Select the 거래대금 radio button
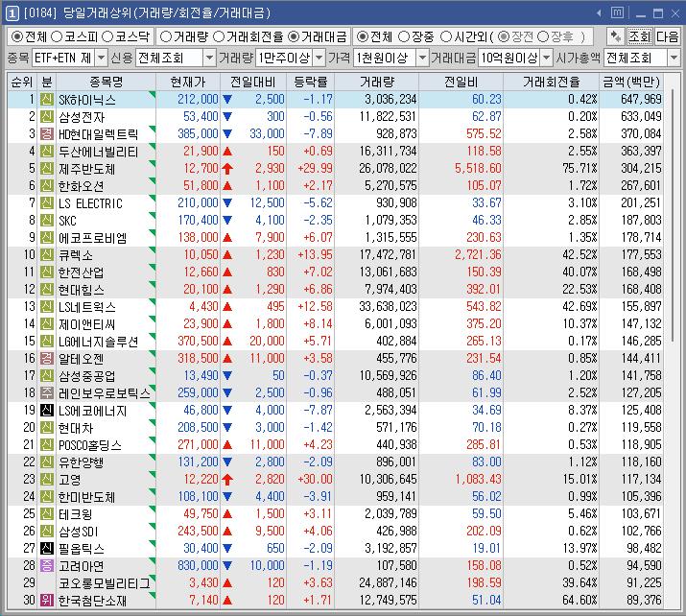 pos(294,36)
